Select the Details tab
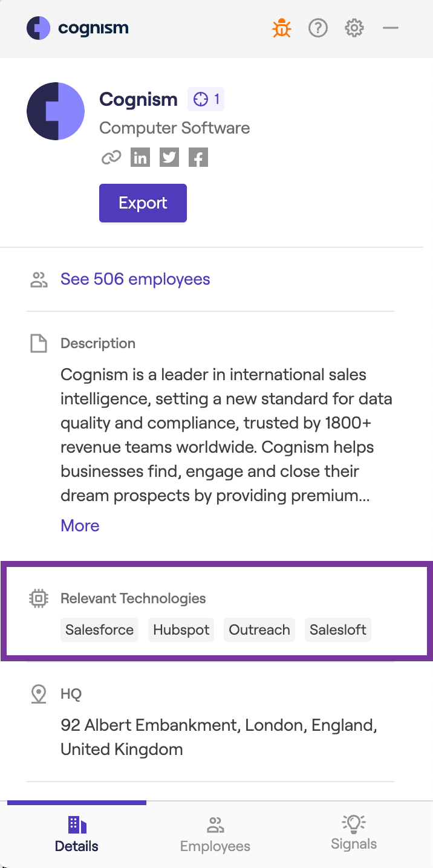The image size is (433, 868). point(77,834)
